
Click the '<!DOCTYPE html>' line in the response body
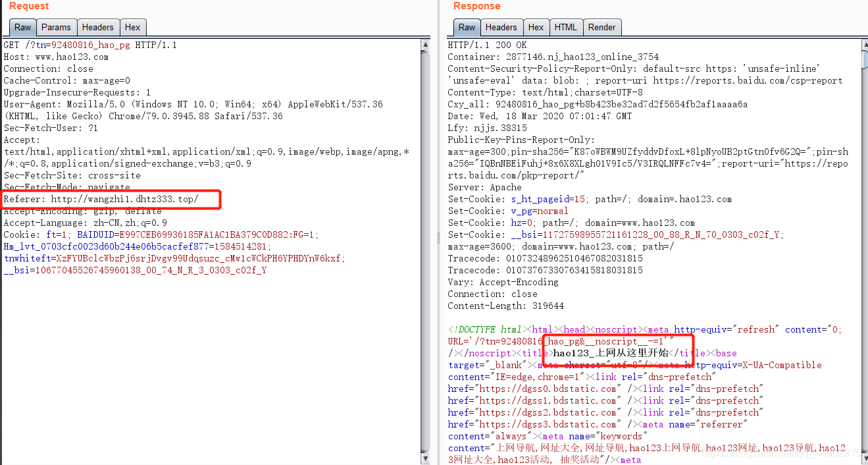tap(645, 329)
